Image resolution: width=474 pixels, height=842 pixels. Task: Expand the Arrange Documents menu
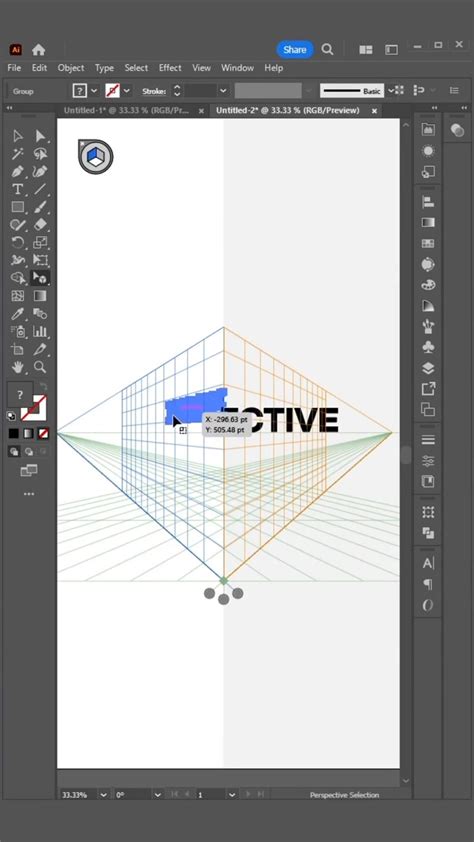point(366,50)
